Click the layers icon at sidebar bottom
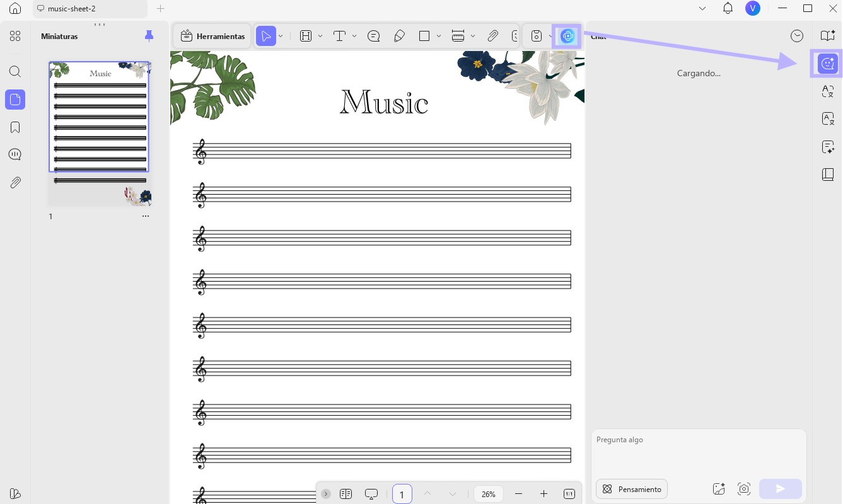 click(x=15, y=493)
